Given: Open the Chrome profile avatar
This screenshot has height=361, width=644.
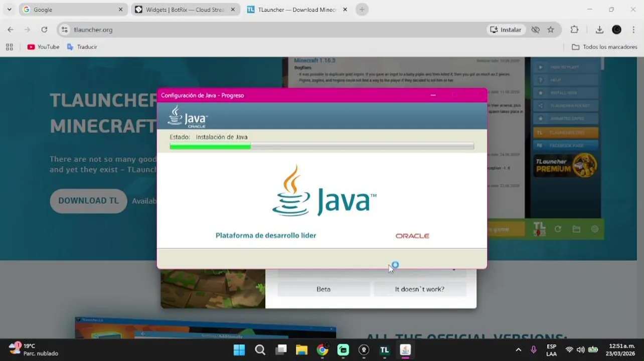Looking at the screenshot, I should pos(617,30).
